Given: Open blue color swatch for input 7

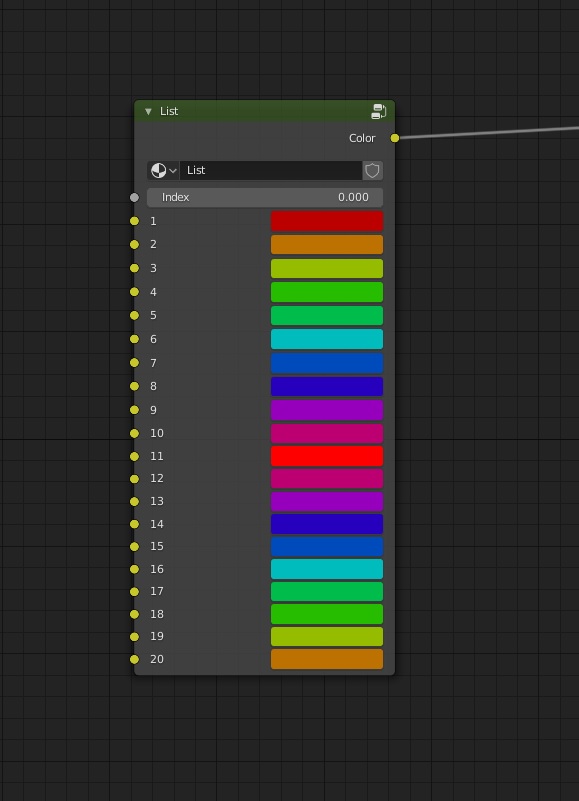Looking at the screenshot, I should pyautogui.click(x=327, y=363).
